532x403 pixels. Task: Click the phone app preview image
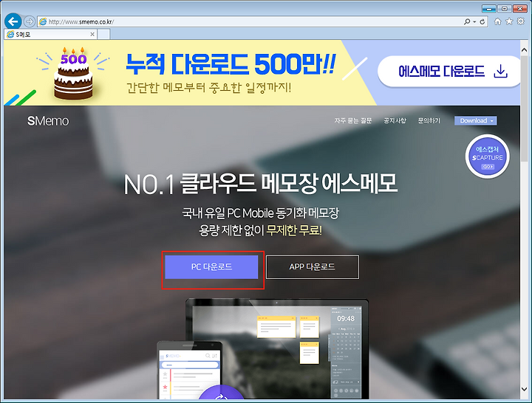[189, 370]
